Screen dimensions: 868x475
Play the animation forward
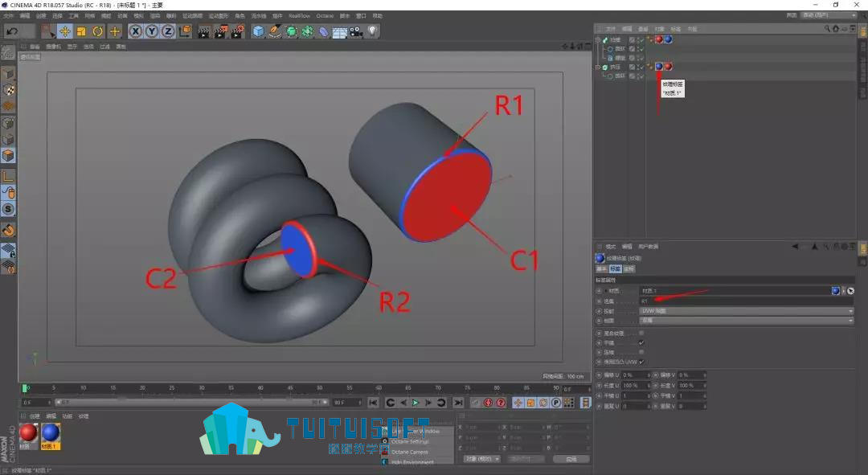point(416,403)
